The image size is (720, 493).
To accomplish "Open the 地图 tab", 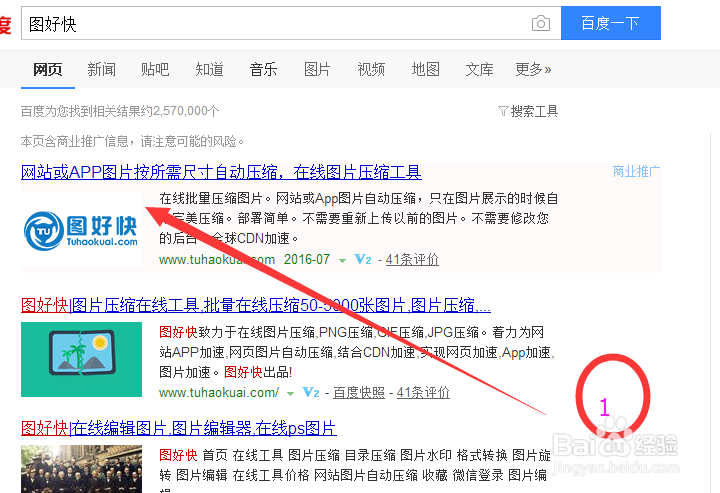I will 426,69.
